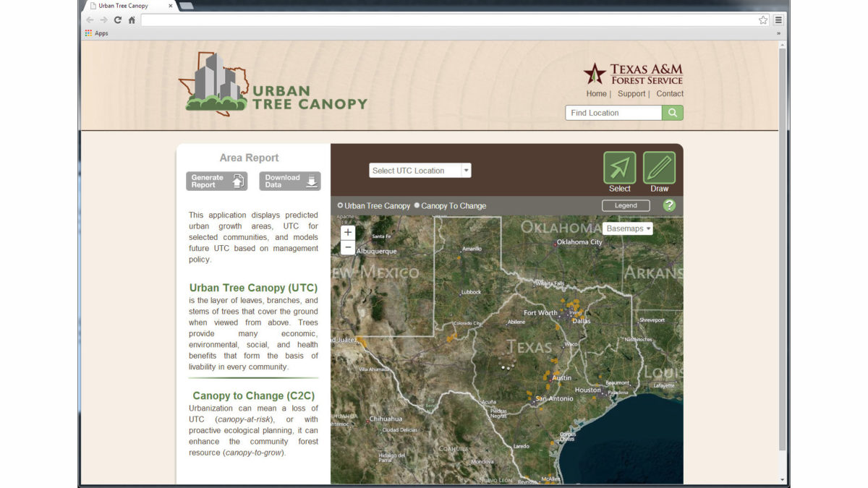
Task: Open the Support page
Action: pos(631,93)
